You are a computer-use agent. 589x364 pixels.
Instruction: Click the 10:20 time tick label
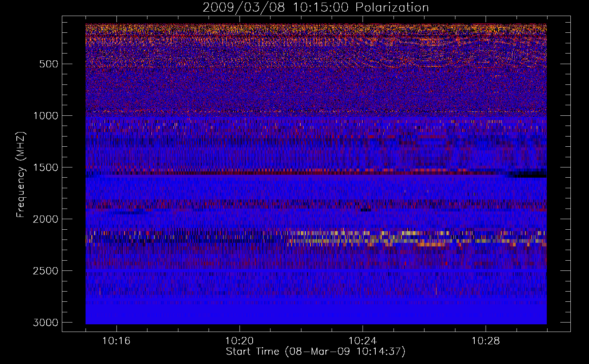tap(239, 341)
